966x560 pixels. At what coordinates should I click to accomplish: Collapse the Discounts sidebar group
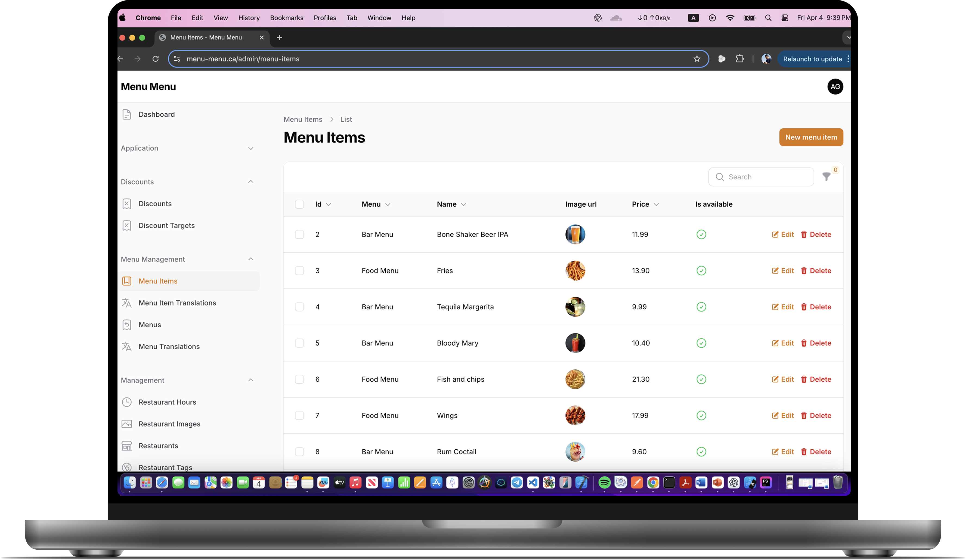(251, 182)
